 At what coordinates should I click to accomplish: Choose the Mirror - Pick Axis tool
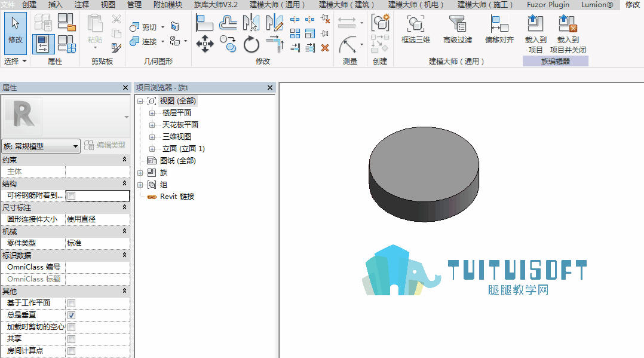coord(250,23)
